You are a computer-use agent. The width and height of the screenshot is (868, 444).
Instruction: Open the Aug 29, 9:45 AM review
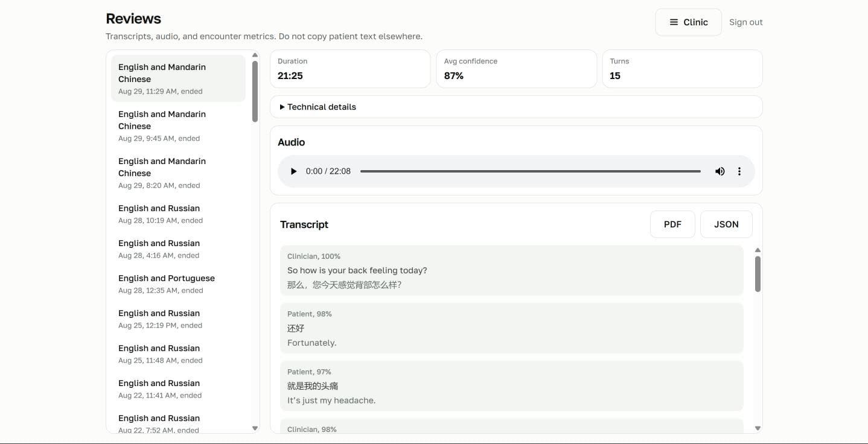pyautogui.click(x=178, y=125)
